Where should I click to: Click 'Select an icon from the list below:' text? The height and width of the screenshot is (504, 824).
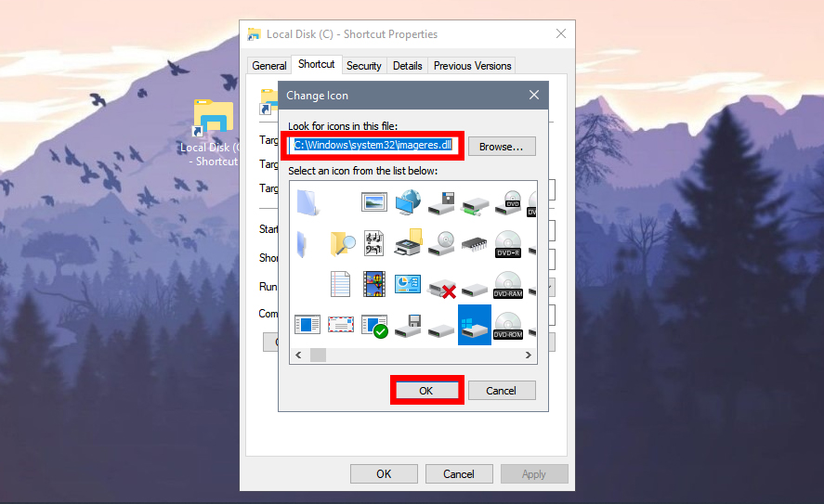tap(362, 171)
